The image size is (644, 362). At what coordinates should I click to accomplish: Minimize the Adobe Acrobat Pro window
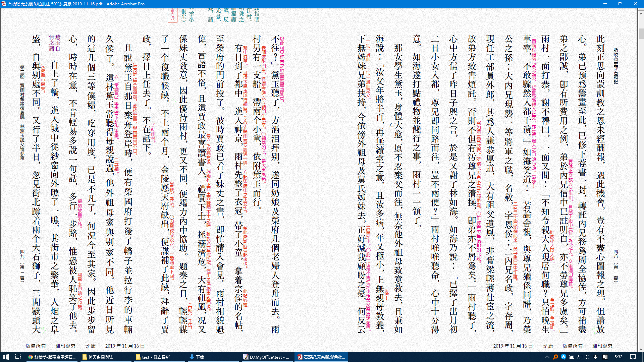point(605,4)
